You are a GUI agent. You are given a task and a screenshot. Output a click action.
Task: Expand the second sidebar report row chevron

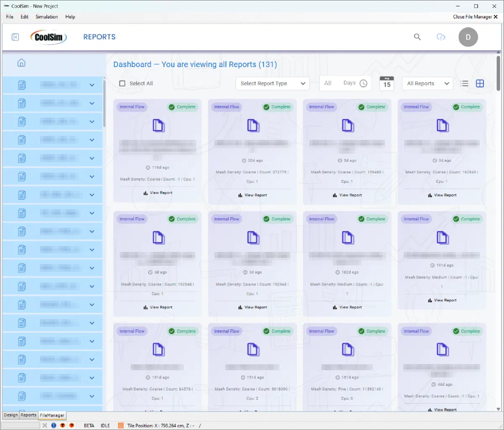click(92, 103)
